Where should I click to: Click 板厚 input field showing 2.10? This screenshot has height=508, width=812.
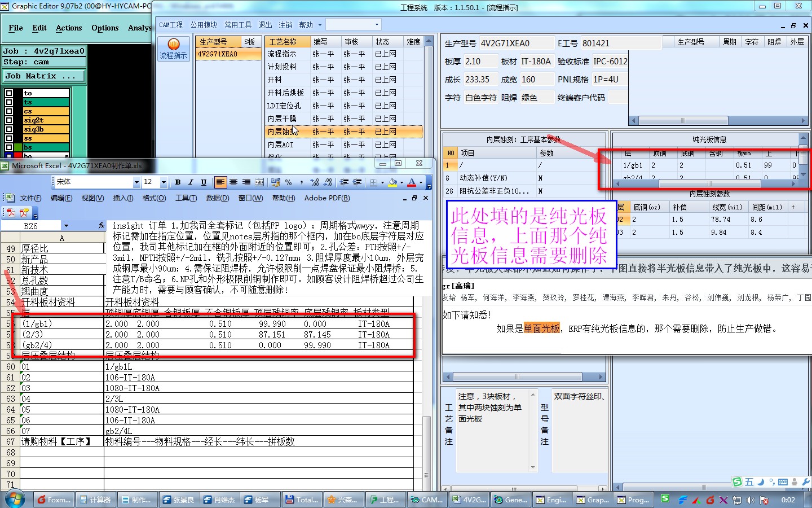coord(480,61)
